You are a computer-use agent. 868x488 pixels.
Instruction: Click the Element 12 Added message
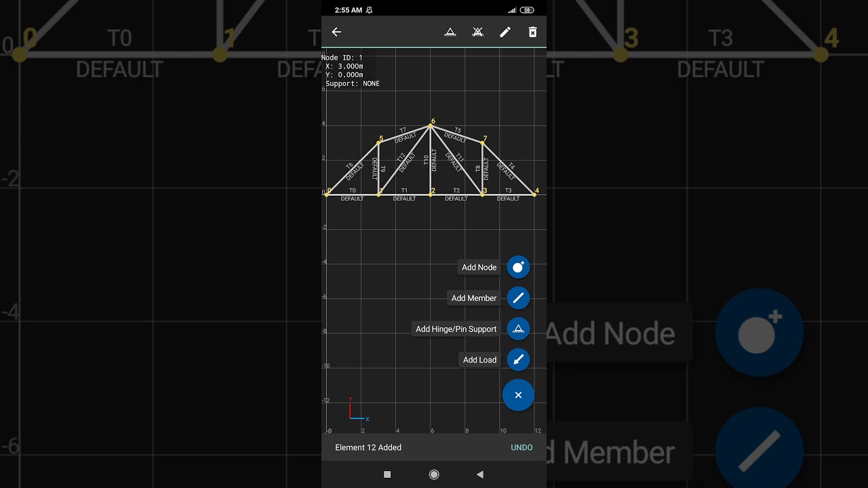click(x=368, y=447)
